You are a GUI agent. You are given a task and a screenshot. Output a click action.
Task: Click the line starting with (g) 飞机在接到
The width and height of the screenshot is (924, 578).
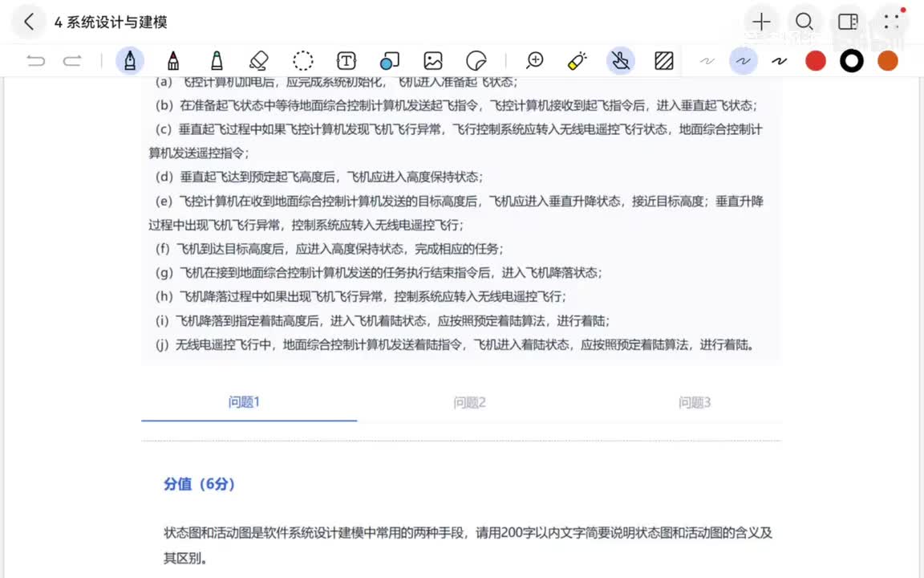coord(379,272)
